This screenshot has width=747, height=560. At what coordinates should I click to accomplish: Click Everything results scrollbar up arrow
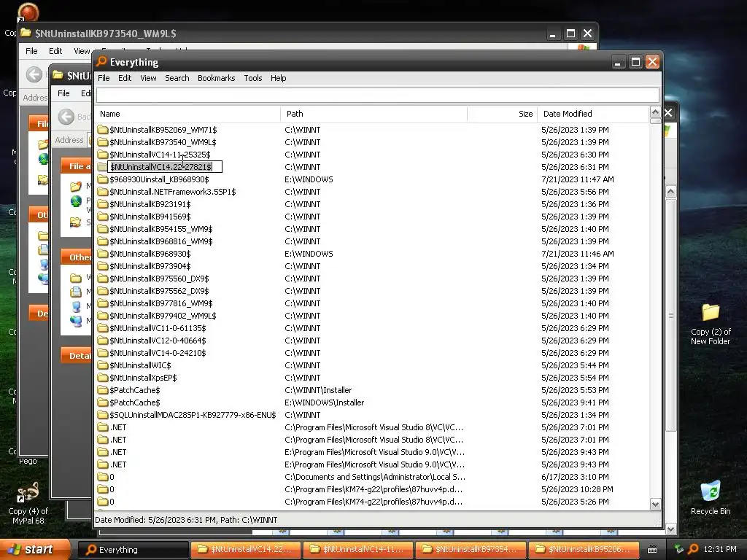(655, 112)
